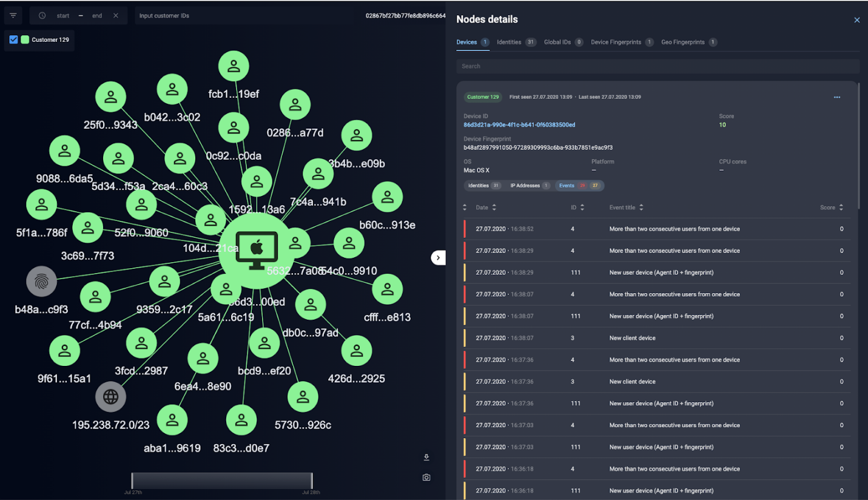Click the sort arrows left of Date header
Screen dimensions: 868x500
tap(465, 208)
